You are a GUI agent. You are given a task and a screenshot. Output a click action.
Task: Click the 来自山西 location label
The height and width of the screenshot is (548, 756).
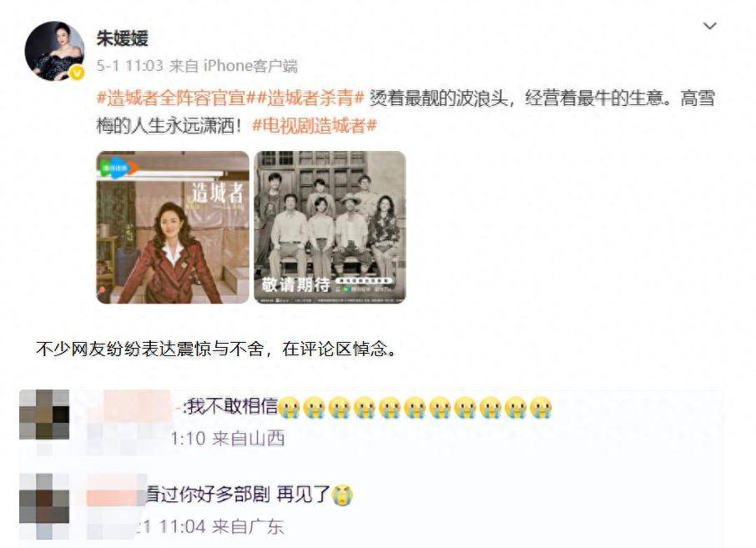[x=249, y=439]
